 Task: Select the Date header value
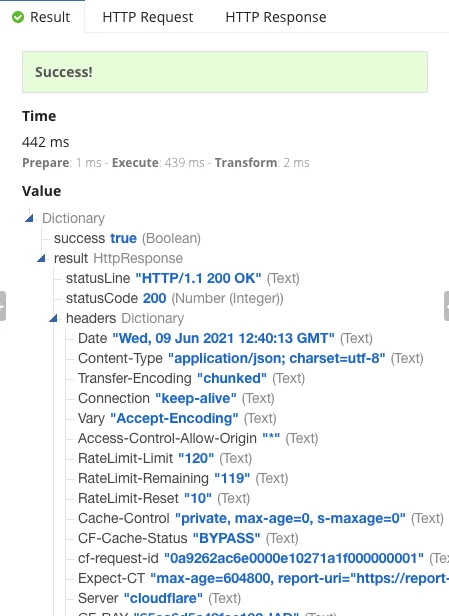[224, 338]
